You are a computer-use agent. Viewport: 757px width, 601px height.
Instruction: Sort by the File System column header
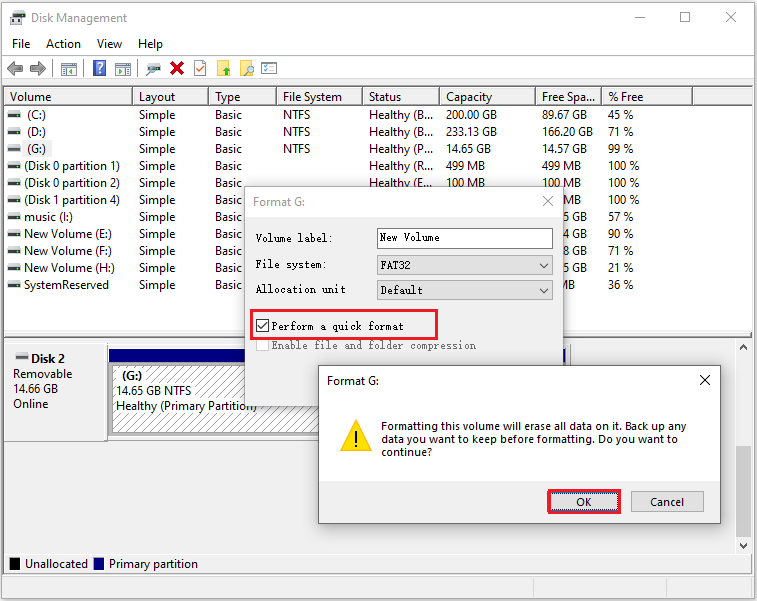click(319, 97)
